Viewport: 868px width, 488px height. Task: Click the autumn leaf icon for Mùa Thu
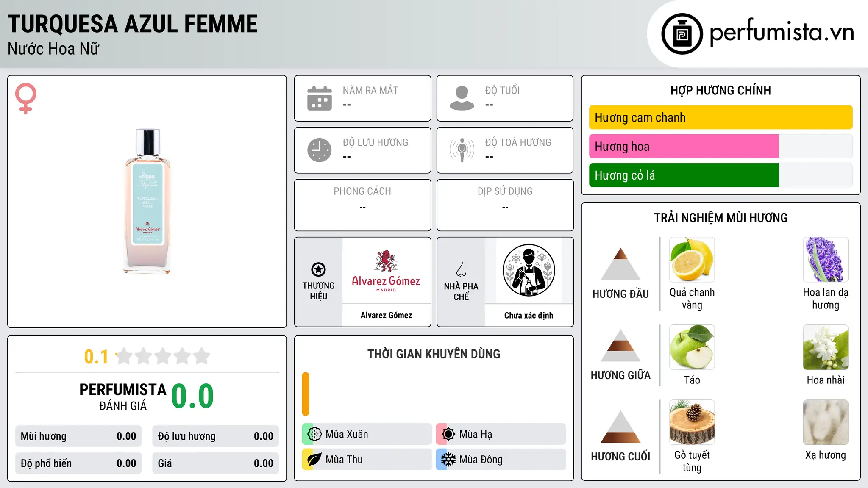pyautogui.click(x=314, y=460)
